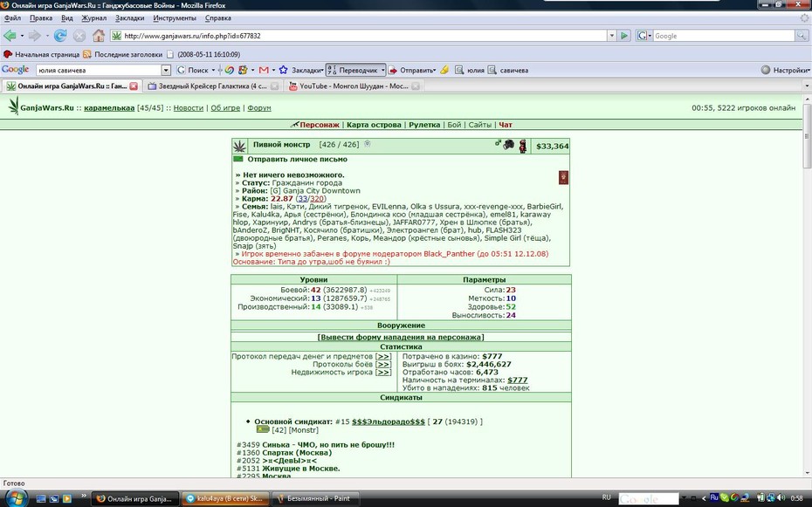812x507 pixels.
Task: Open the Отправить dropdown in Google toolbar
Action: [434, 70]
